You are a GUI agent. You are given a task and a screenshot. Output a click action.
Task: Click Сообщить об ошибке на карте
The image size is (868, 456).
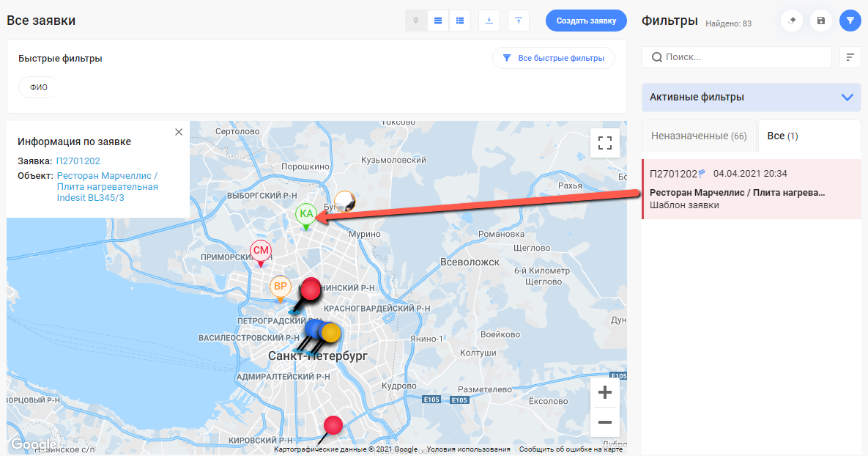click(571, 449)
